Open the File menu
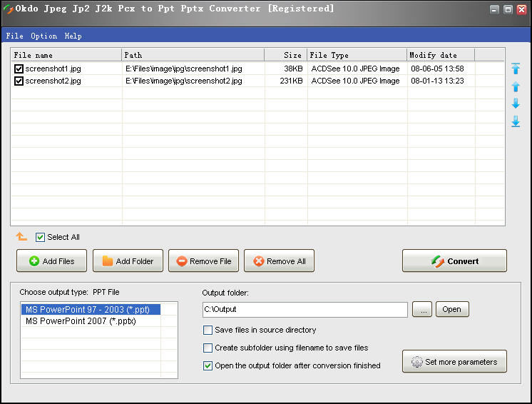The width and height of the screenshot is (532, 404). click(x=14, y=36)
